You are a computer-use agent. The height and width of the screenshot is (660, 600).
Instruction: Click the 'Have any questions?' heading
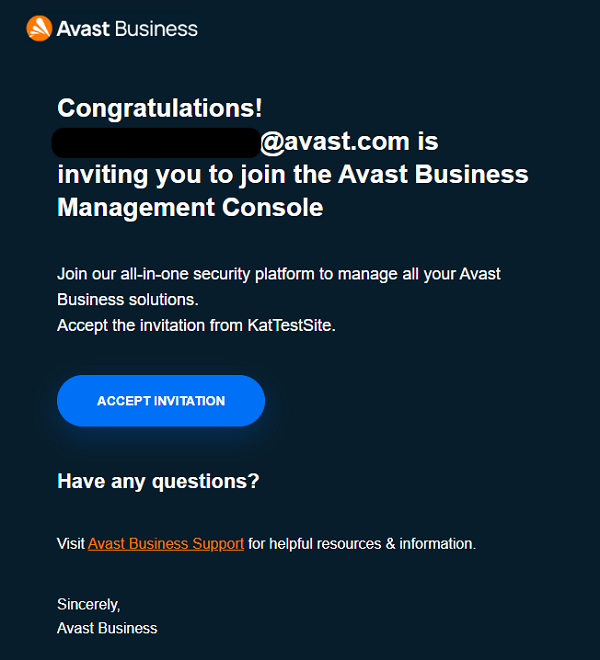pyautogui.click(x=158, y=481)
